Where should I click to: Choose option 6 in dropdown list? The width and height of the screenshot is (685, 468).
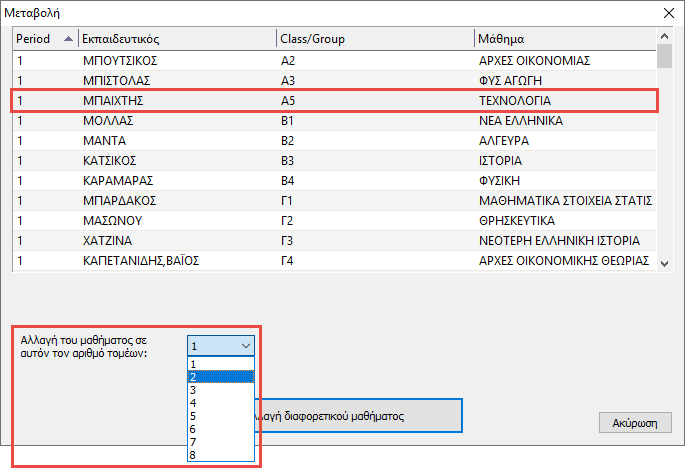click(x=220, y=428)
